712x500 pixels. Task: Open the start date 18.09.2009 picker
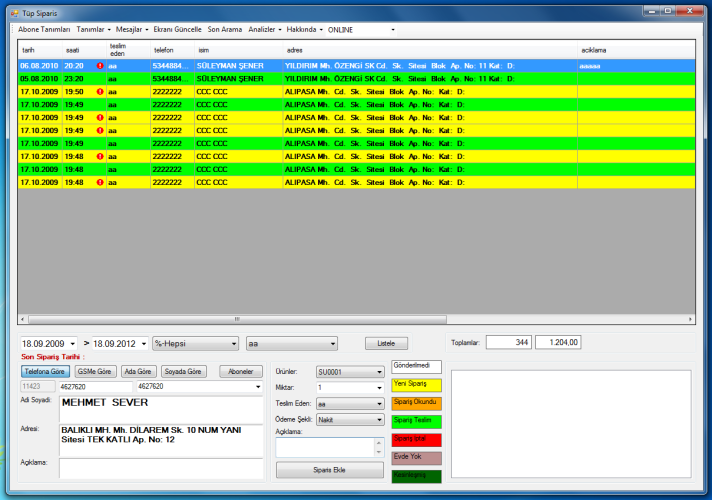(73, 344)
